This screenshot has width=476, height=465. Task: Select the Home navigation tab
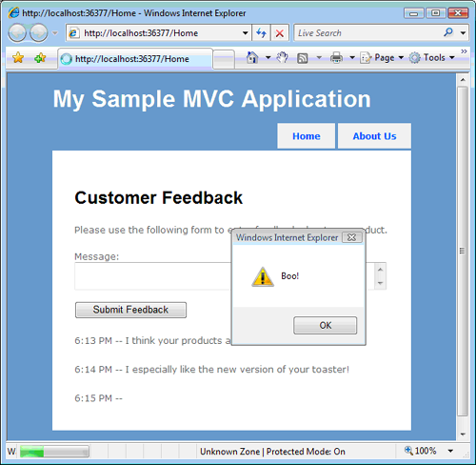click(307, 136)
